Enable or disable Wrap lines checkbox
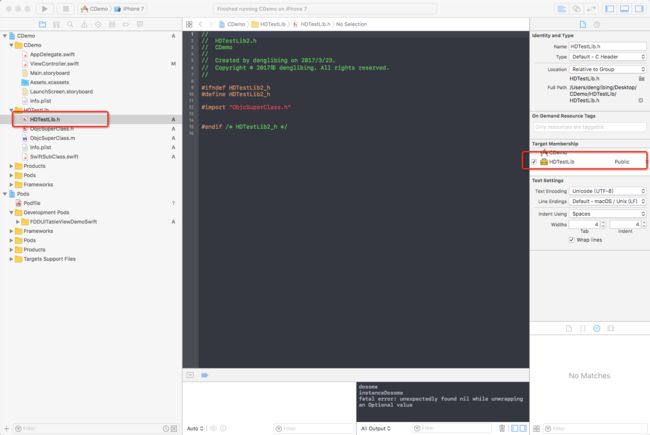650x435 pixels. [x=572, y=240]
